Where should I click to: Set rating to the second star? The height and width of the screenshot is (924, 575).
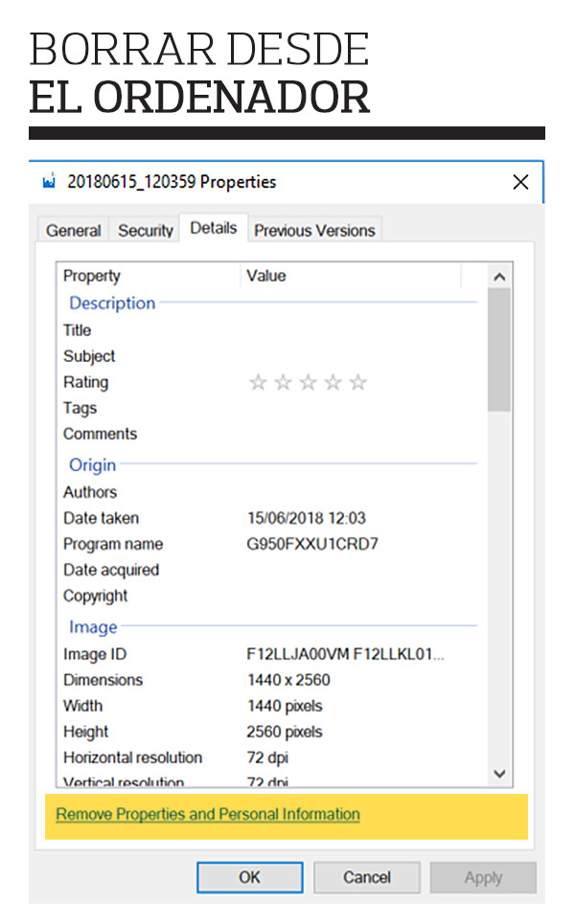pos(283,383)
